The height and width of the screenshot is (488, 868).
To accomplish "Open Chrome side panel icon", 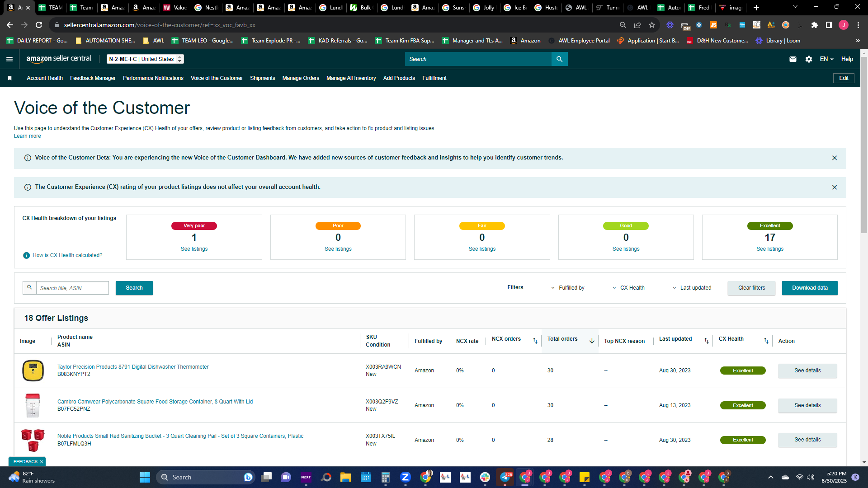I will pyautogui.click(x=829, y=25).
